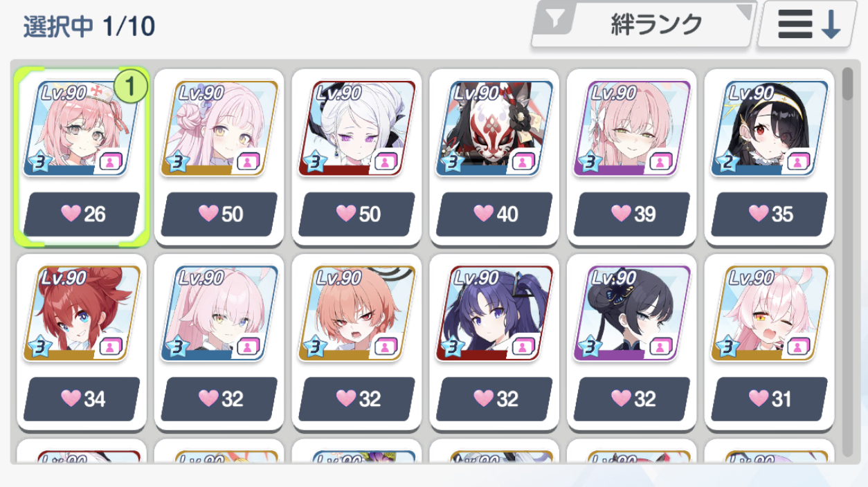
Task: Click the star rank 2 badge icon
Action: (726, 163)
